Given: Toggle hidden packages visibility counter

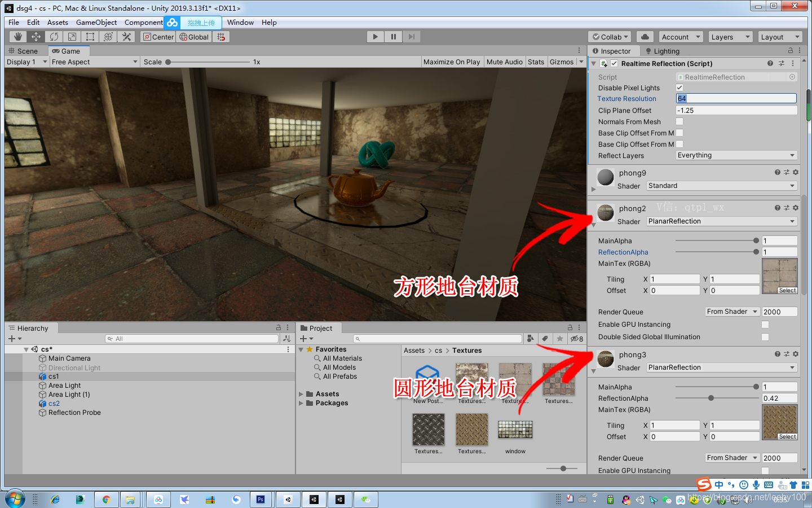Looking at the screenshot, I should 577,339.
